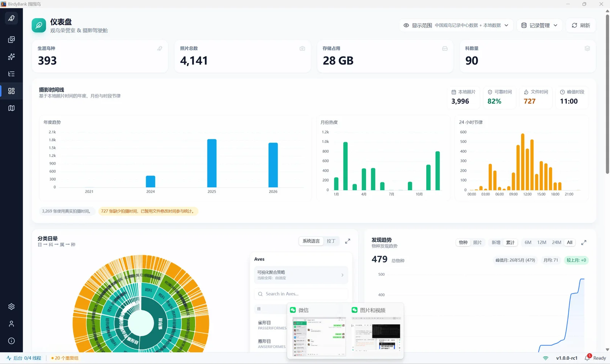The image size is (610, 364).
Task: Click the Search in Aves field
Action: (x=301, y=294)
